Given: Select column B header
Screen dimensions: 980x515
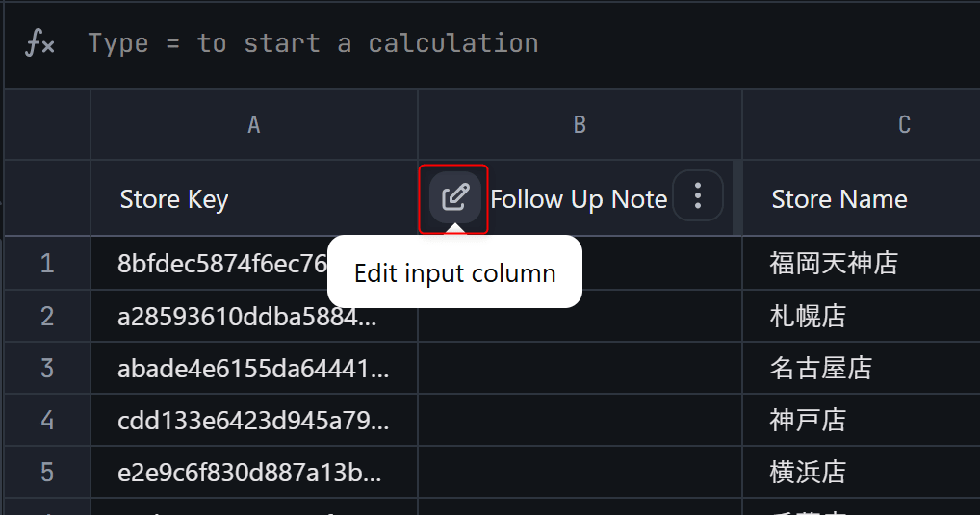Looking at the screenshot, I should 580,124.
